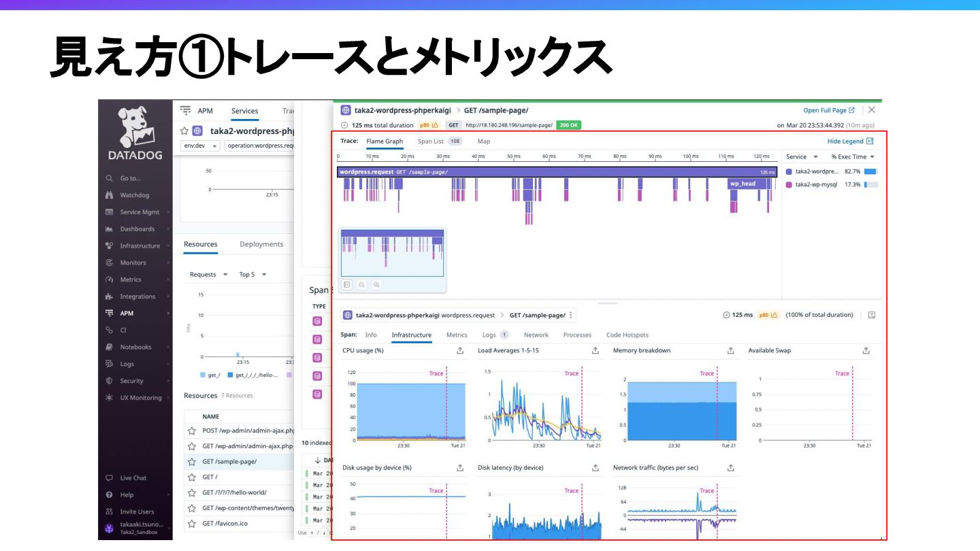Open Integrations in the sidebar
This screenshot has width=980, height=551.
137,297
